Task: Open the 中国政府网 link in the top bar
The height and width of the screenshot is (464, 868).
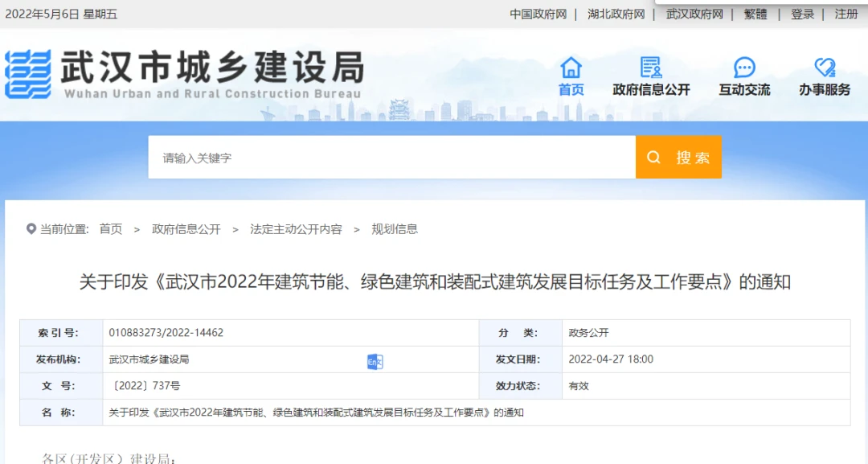Action: (538, 14)
